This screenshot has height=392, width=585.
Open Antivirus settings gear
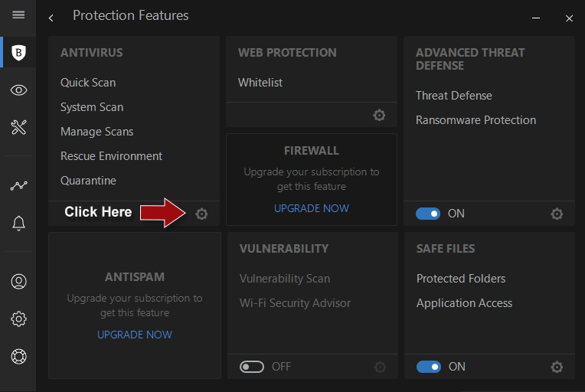click(201, 214)
